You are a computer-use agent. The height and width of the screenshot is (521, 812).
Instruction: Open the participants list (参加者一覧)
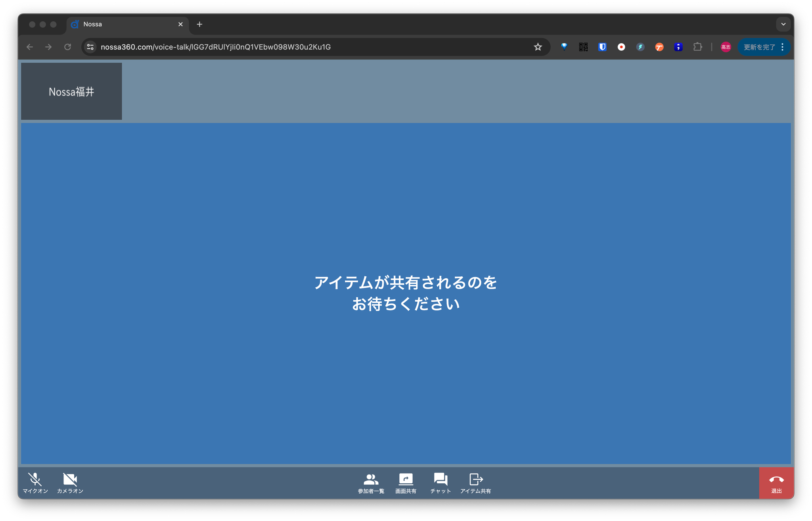click(x=371, y=483)
